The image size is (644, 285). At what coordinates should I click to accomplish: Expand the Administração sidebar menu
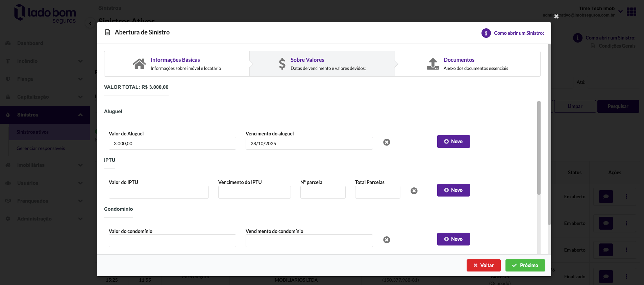coord(45,219)
